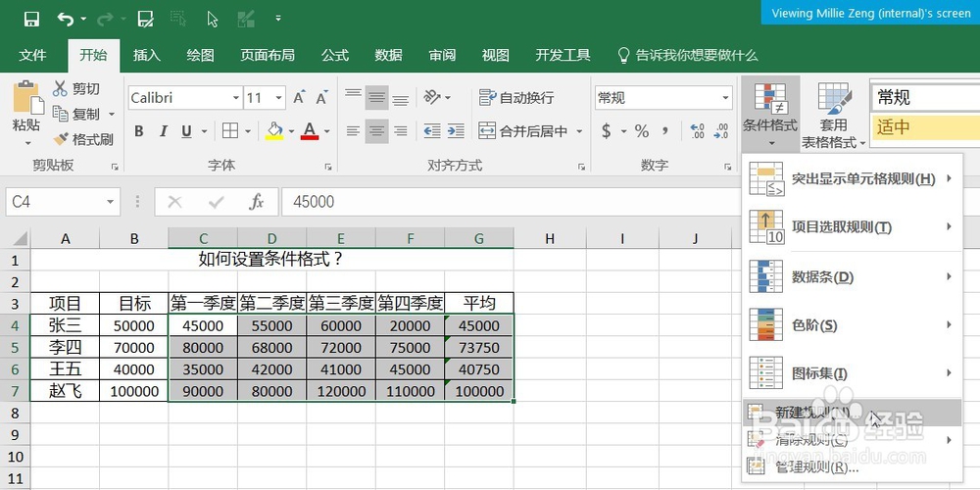Screen dimensions: 980x490
Task: Switch to the 开发工具 Developer tab
Action: coord(563,55)
